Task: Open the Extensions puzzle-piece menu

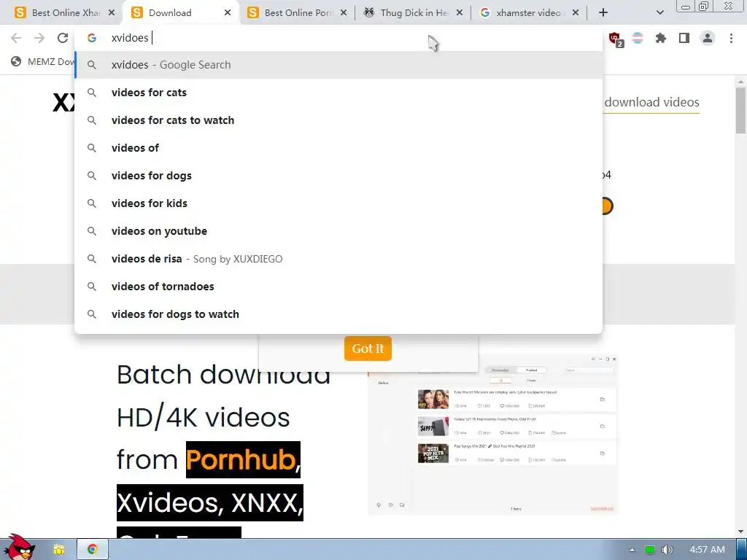Action: (661, 38)
